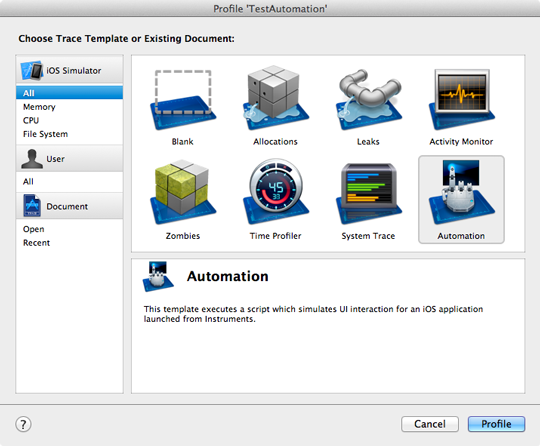Click the Profile button

(496, 424)
